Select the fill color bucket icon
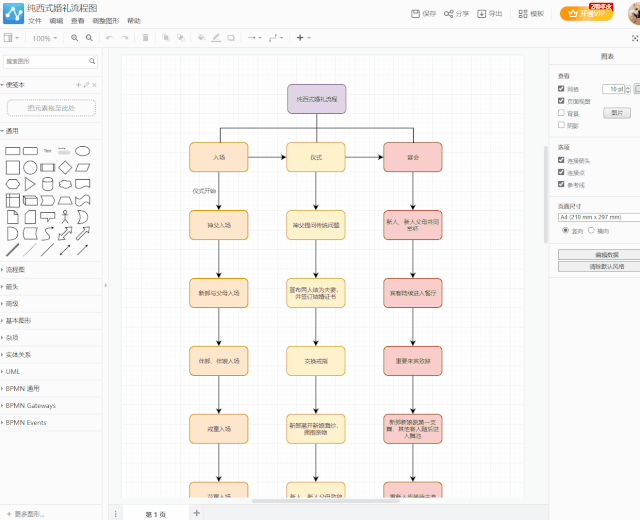Screen dimensions: 640x520 coord(201,38)
